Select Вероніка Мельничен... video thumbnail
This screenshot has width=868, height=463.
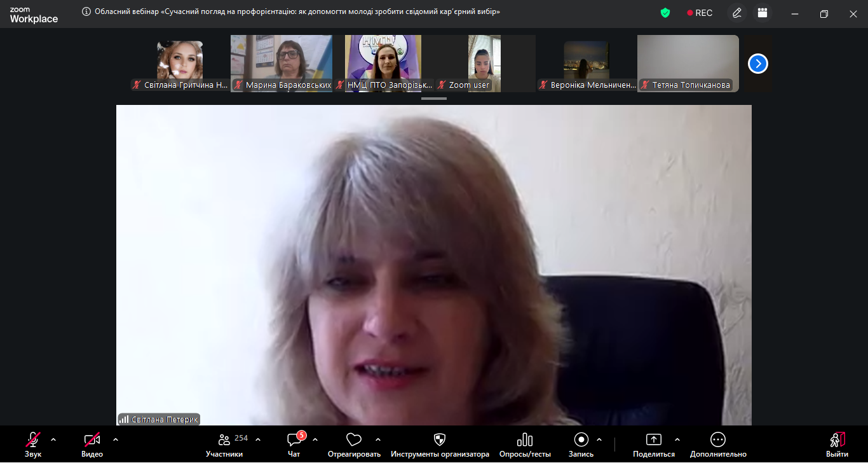(x=587, y=64)
